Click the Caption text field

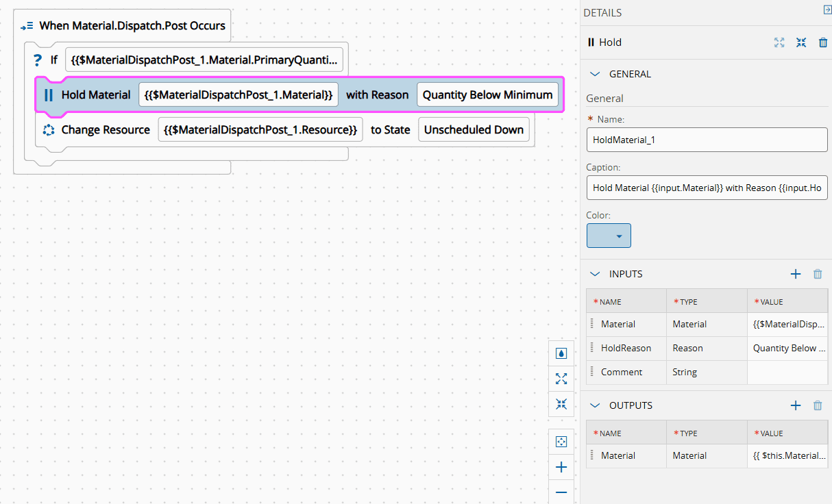707,188
